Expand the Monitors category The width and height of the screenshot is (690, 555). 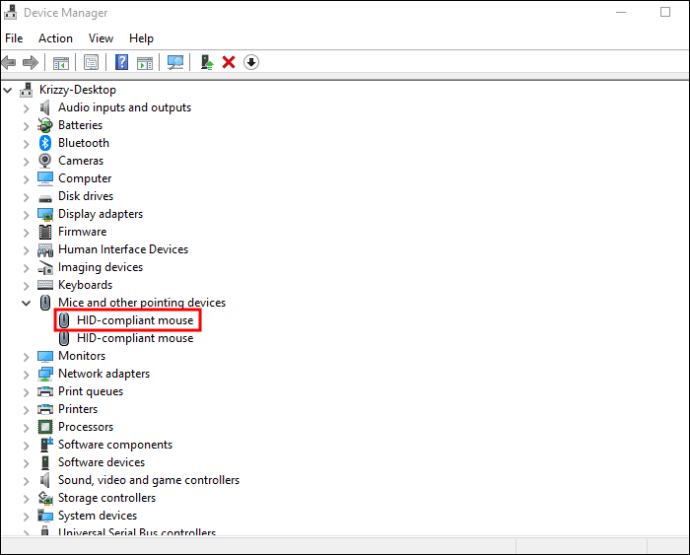(26, 357)
